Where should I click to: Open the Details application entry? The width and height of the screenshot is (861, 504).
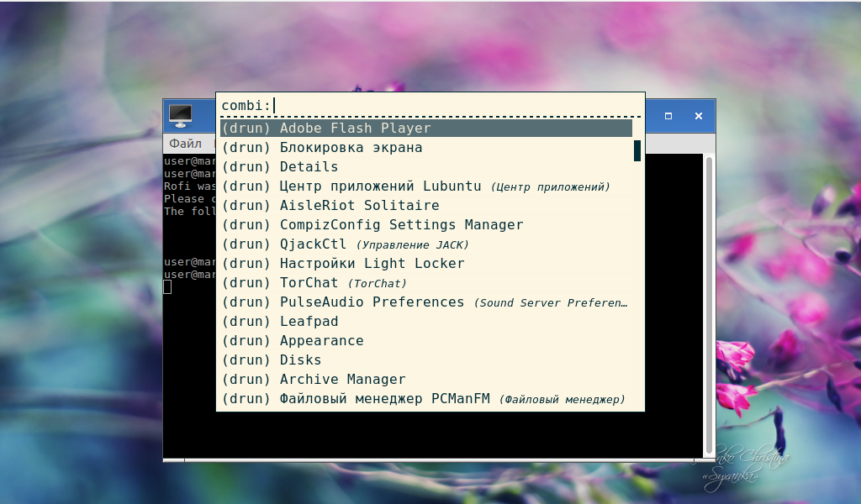(x=426, y=166)
